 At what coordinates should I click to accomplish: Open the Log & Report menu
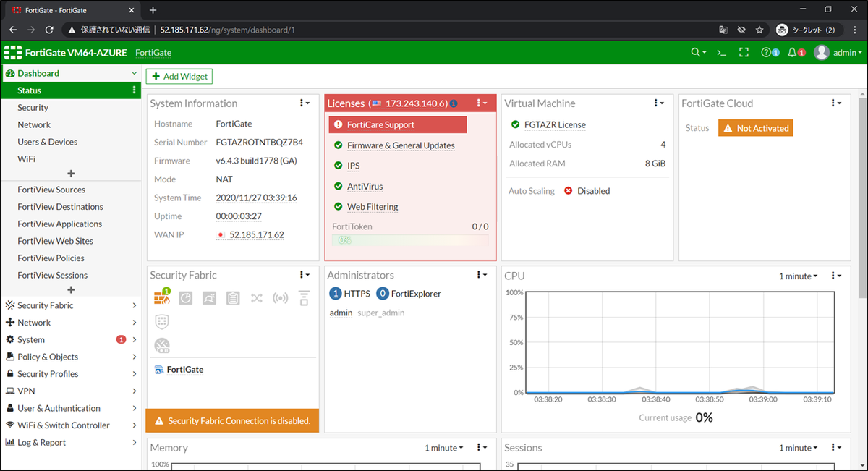click(x=71, y=443)
